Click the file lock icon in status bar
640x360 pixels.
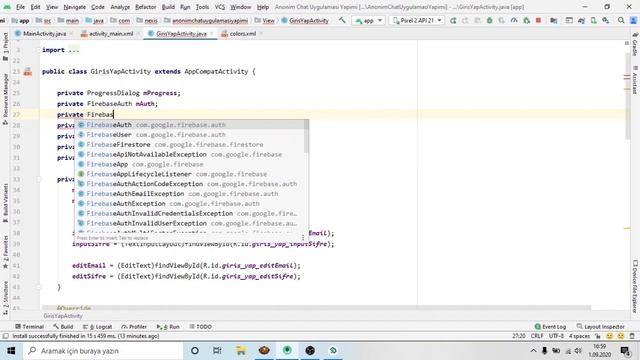pyautogui.click(x=598, y=336)
